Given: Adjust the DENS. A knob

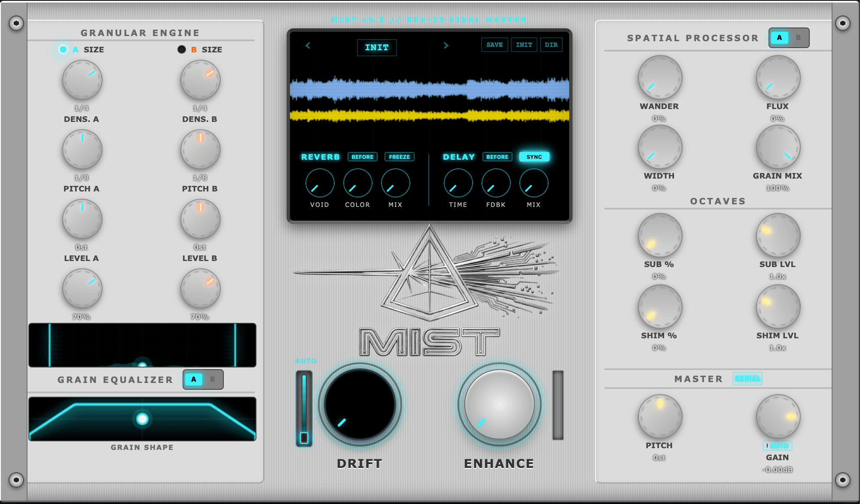Looking at the screenshot, I should [x=82, y=79].
